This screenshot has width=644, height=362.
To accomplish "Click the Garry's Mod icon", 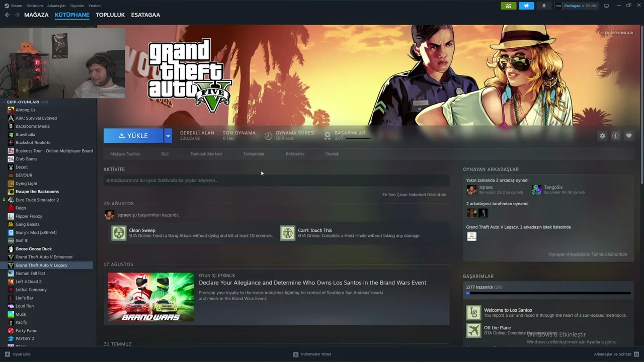I will coord(11,233).
